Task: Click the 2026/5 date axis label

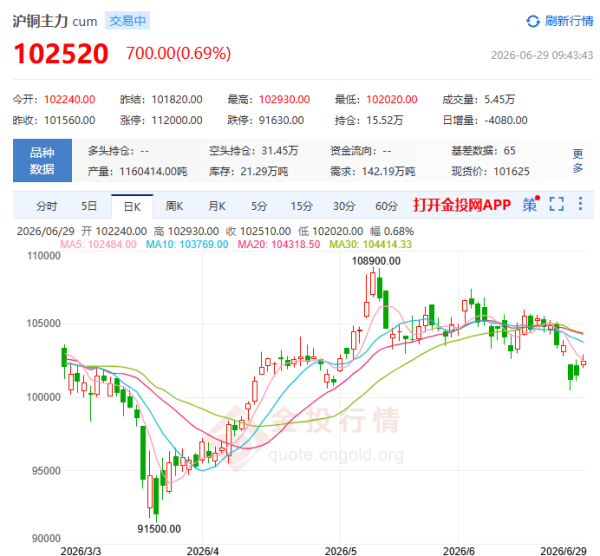Action: [341, 551]
